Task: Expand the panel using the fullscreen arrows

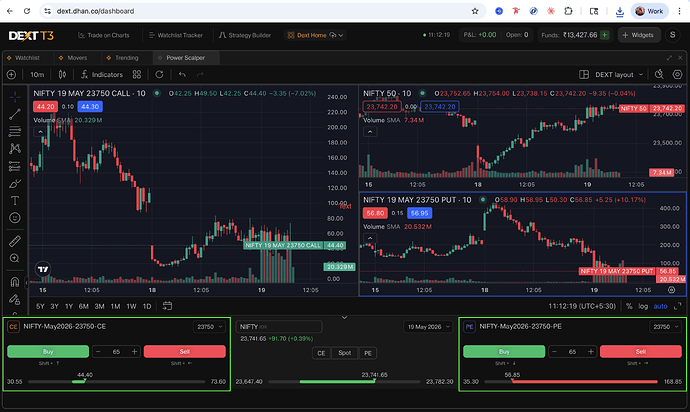Action: pyautogui.click(x=669, y=58)
